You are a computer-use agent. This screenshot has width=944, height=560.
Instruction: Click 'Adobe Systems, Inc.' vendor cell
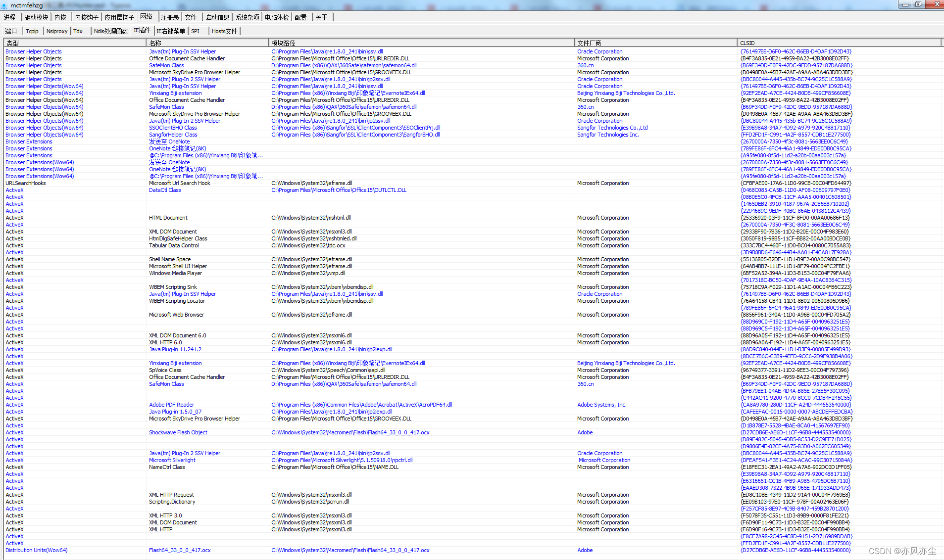(x=602, y=405)
